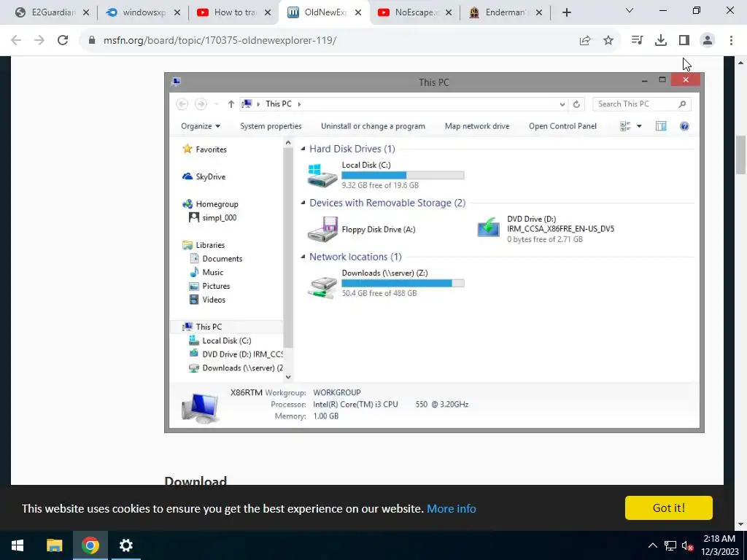747x560 pixels.
Task: Open a new browser tab
Action: 566,13
